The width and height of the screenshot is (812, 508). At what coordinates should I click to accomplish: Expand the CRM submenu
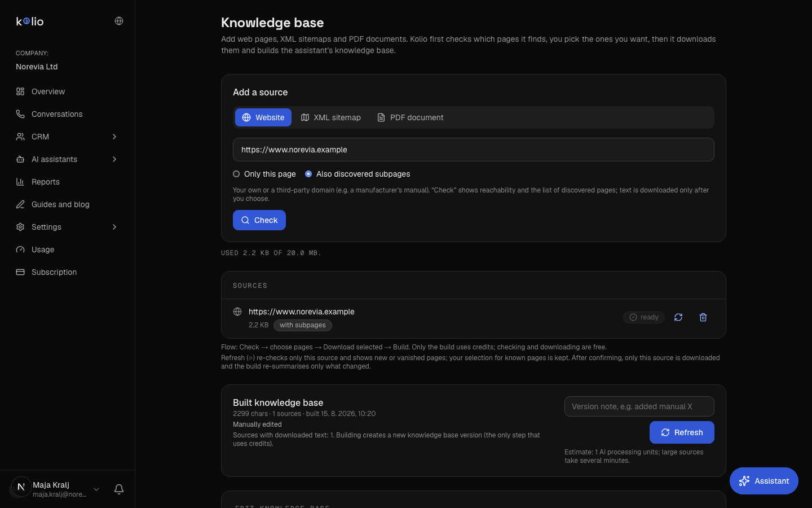point(114,137)
